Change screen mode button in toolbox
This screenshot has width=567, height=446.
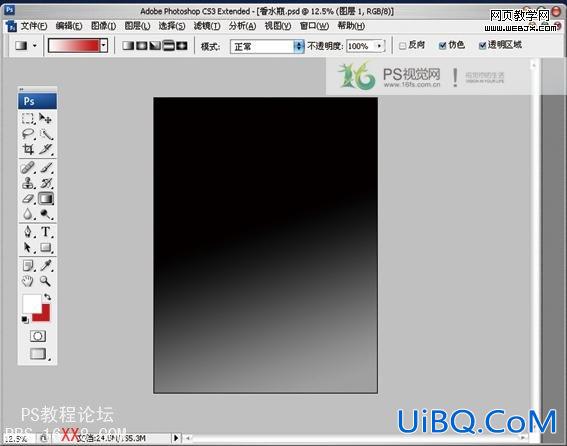(x=38, y=354)
